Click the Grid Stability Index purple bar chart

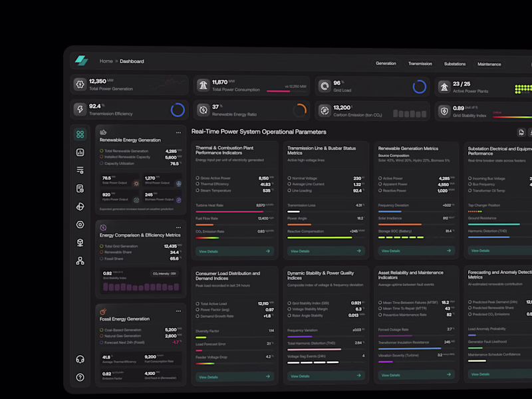(141, 287)
